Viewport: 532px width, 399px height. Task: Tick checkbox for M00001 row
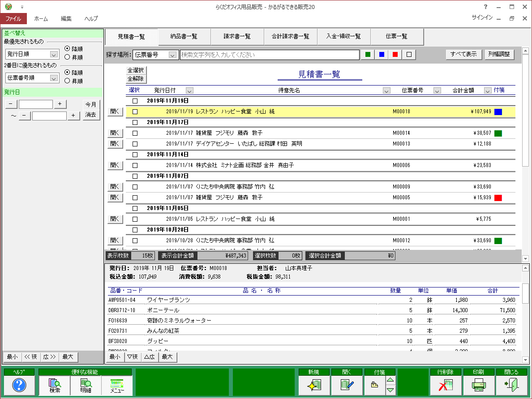[x=135, y=219]
